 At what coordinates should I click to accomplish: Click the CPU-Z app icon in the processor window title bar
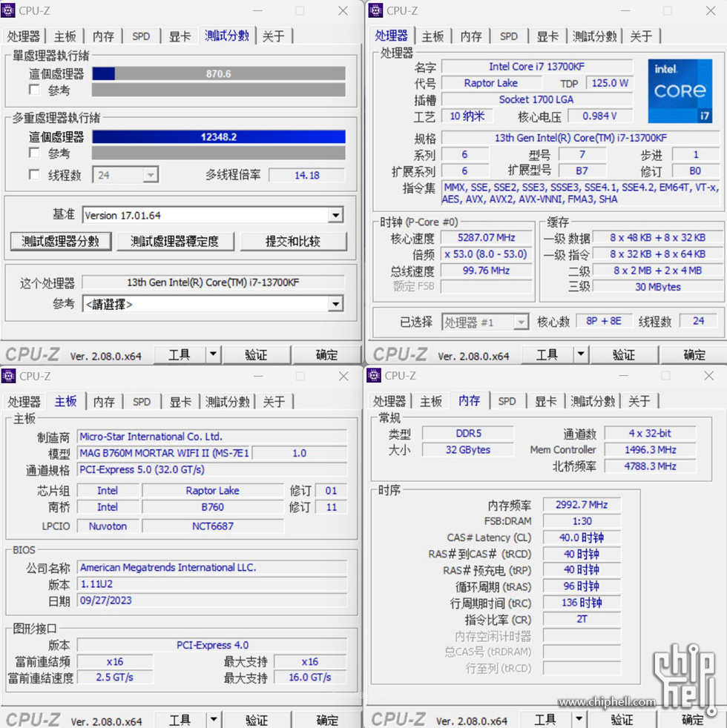pos(375,10)
